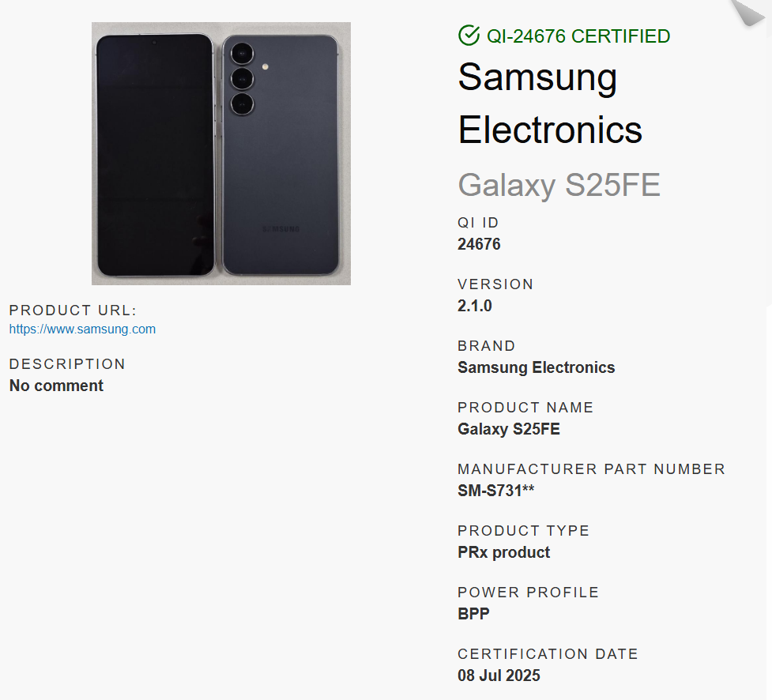
Task: Click the phone front screen in photo
Action: pos(155,155)
